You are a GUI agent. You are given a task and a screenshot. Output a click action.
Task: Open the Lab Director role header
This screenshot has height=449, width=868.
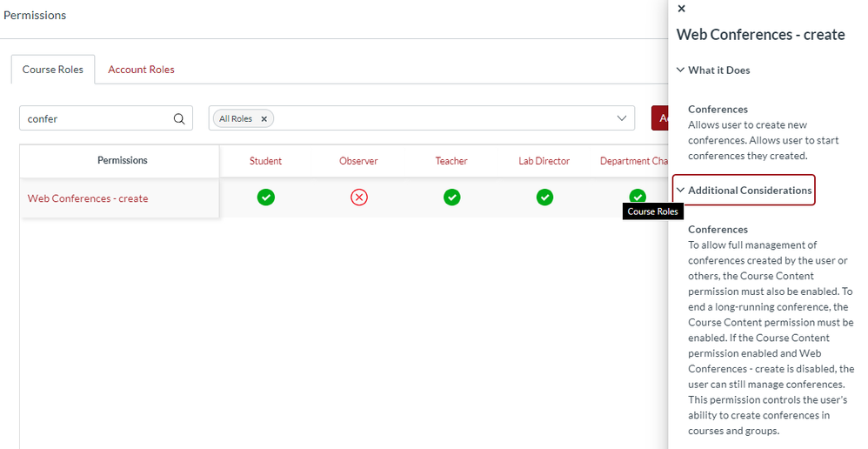(544, 161)
